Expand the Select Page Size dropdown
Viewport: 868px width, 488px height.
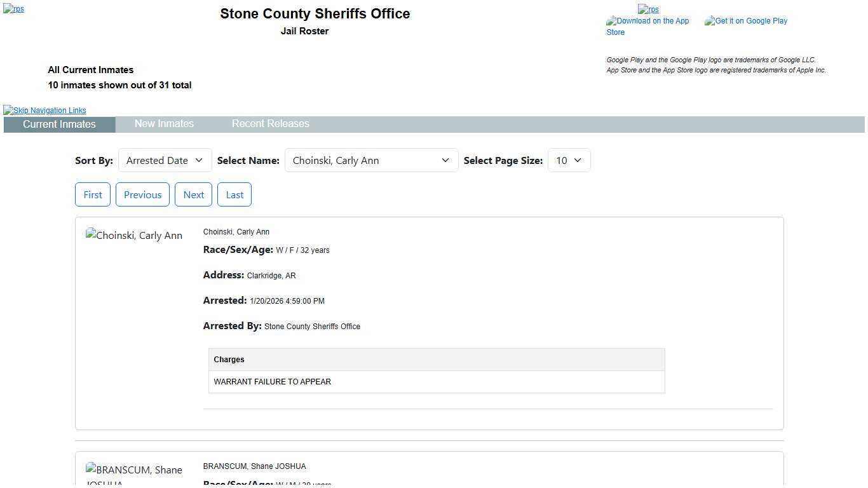point(569,161)
